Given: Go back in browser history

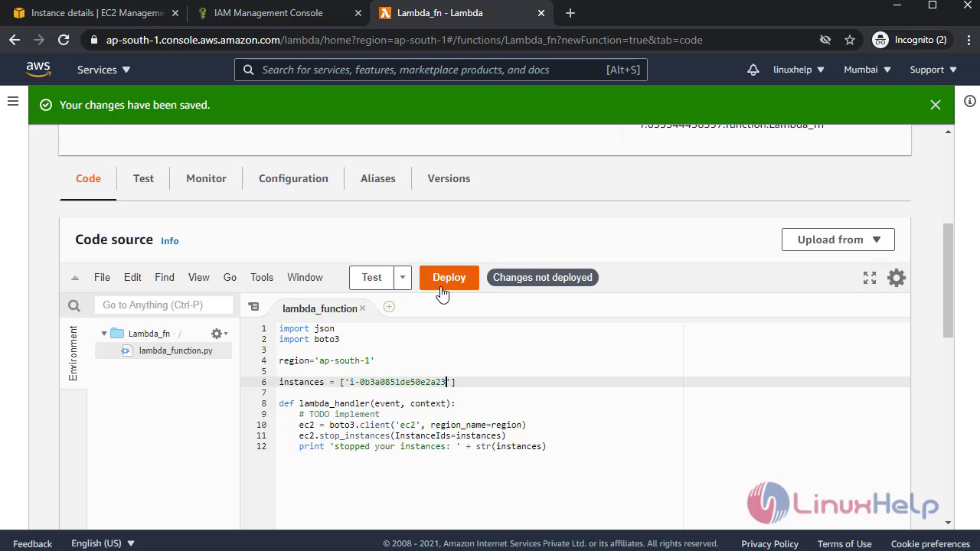Looking at the screenshot, I should [x=15, y=40].
